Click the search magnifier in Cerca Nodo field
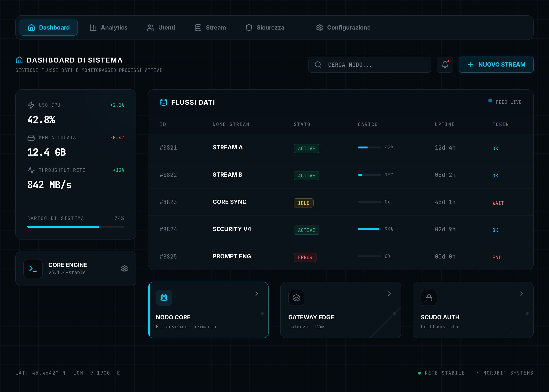The image size is (549, 392). click(x=318, y=65)
